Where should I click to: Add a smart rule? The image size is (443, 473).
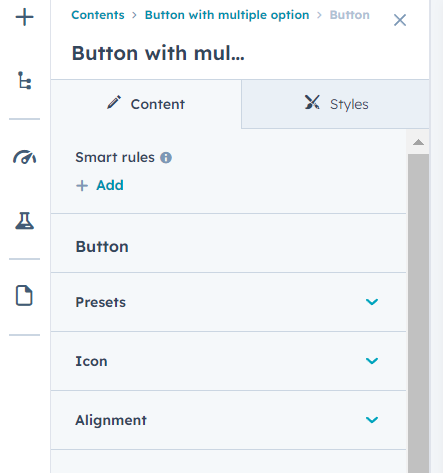pyautogui.click(x=100, y=185)
